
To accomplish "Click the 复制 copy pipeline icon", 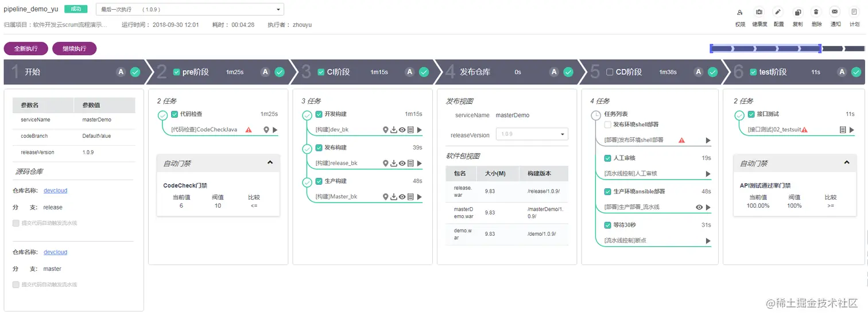I will coord(797,12).
